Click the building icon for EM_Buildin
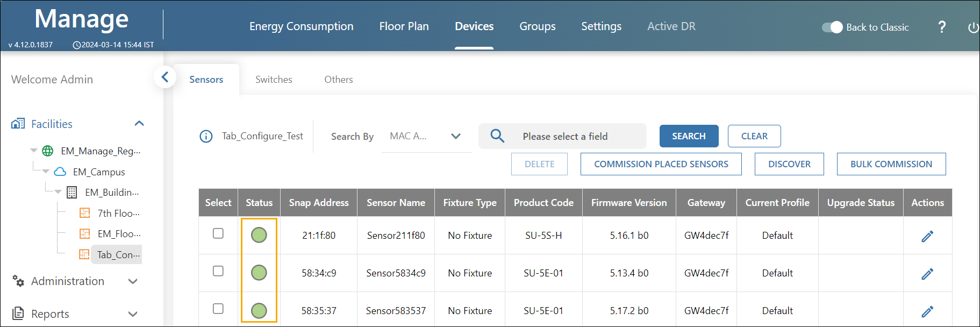Viewport: 980px width, 327px height. 71,193
